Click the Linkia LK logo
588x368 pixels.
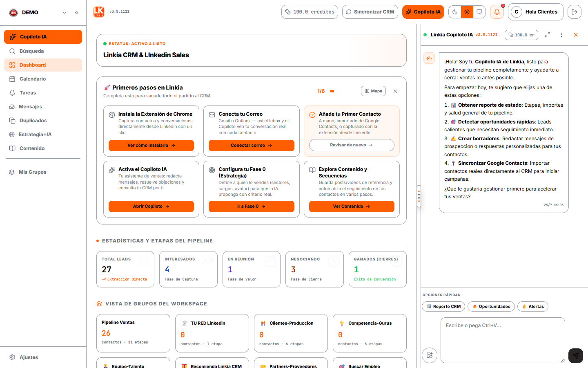point(99,12)
